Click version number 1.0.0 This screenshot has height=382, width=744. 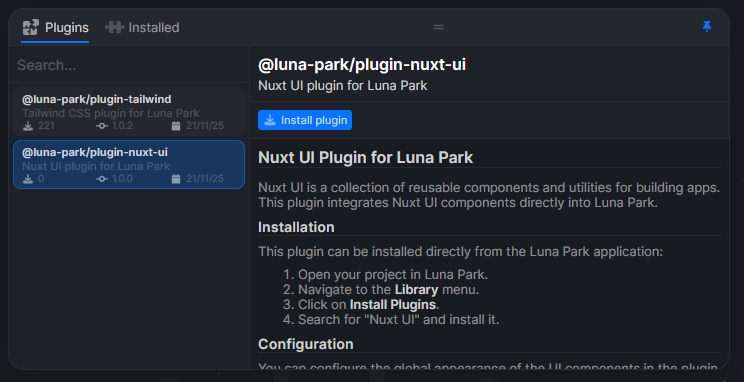pyautogui.click(x=122, y=178)
